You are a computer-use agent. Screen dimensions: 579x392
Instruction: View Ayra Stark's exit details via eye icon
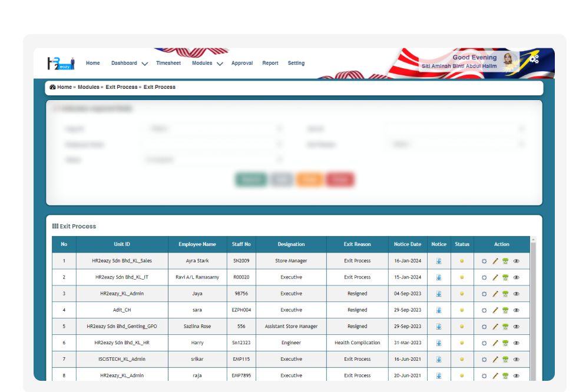click(x=517, y=261)
